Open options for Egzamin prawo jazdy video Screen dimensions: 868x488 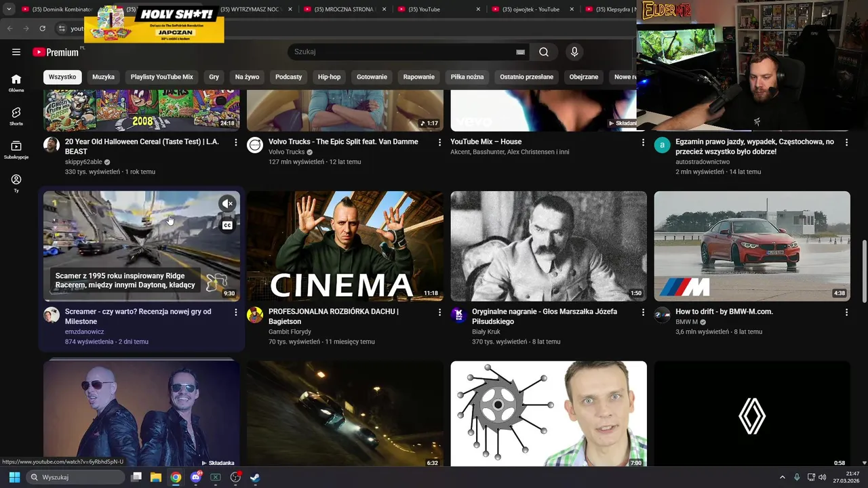(x=846, y=142)
